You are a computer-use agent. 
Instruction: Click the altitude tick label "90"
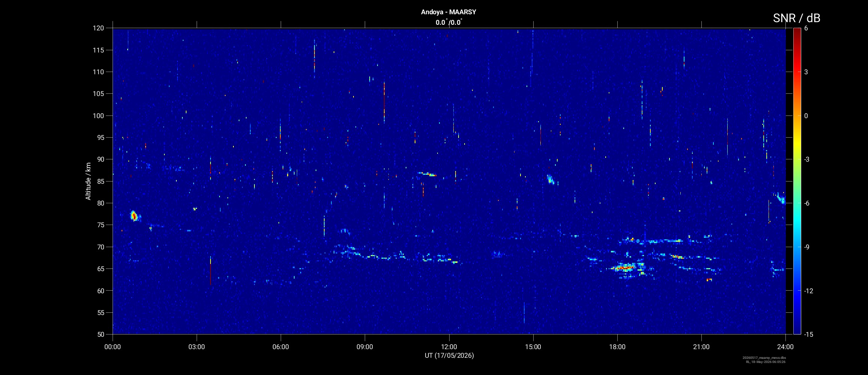[x=100, y=159]
